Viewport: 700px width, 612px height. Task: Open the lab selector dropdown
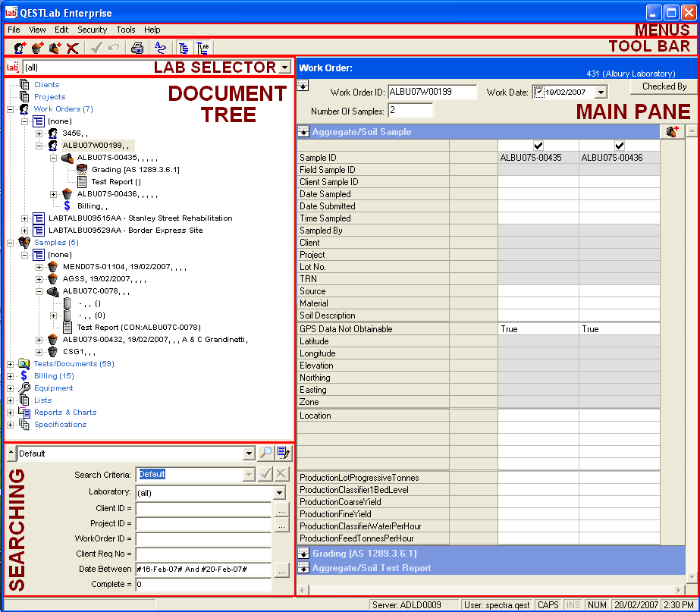[284, 67]
